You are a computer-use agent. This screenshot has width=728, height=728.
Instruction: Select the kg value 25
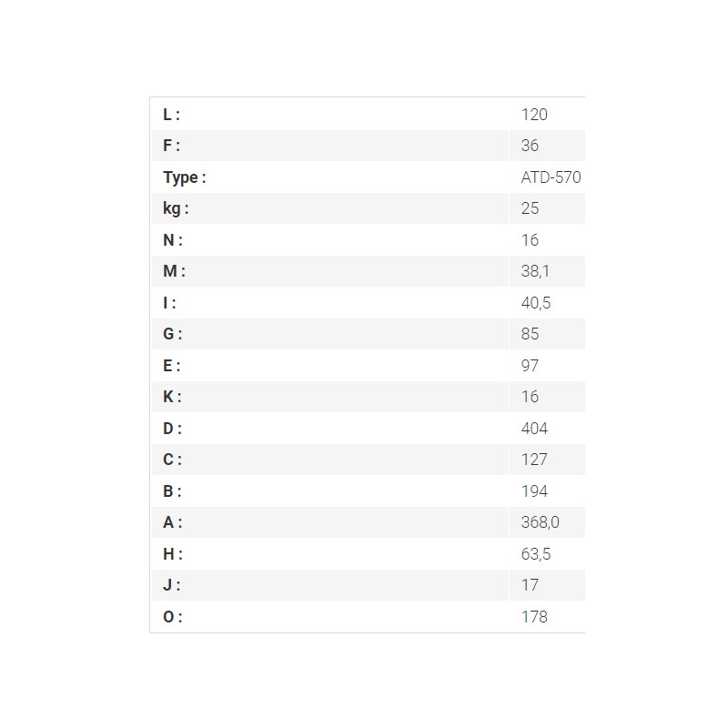(x=530, y=208)
